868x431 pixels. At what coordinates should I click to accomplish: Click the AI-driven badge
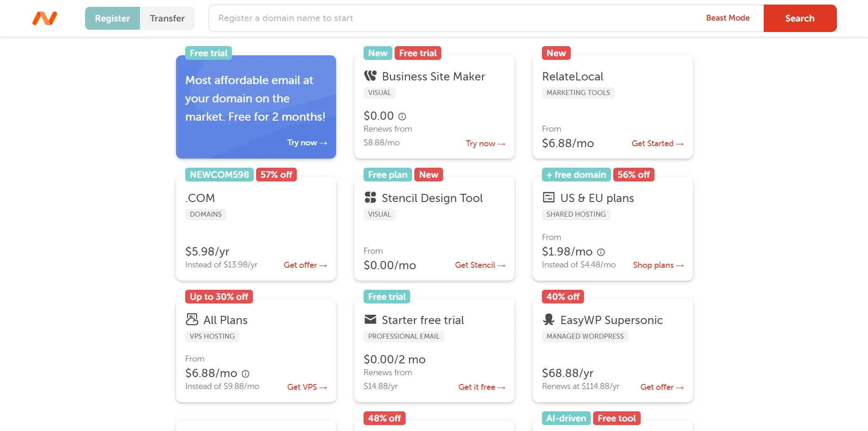(x=566, y=418)
